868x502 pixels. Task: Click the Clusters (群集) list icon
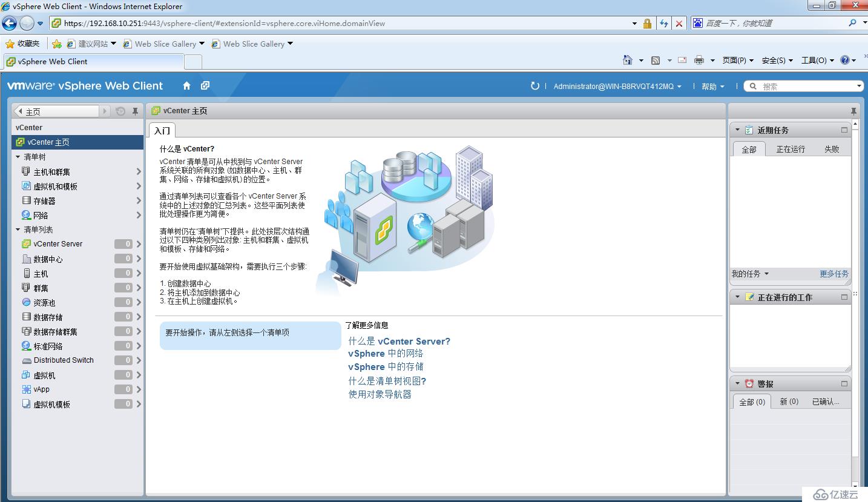pos(26,288)
